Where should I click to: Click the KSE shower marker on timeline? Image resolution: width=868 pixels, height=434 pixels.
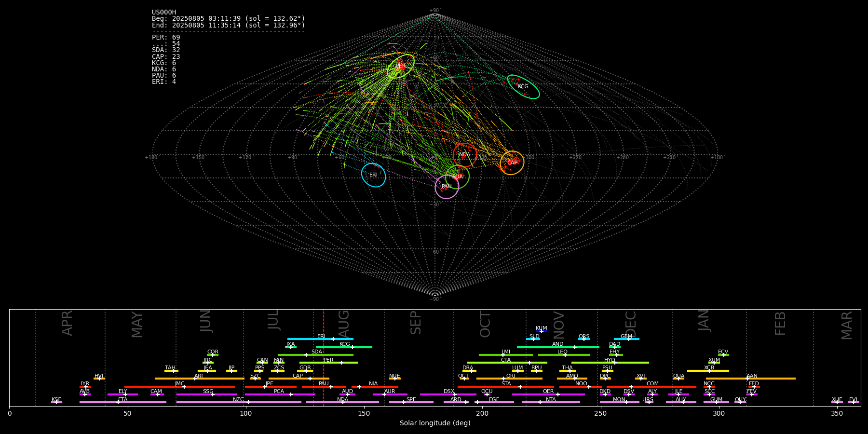[x=56, y=402]
